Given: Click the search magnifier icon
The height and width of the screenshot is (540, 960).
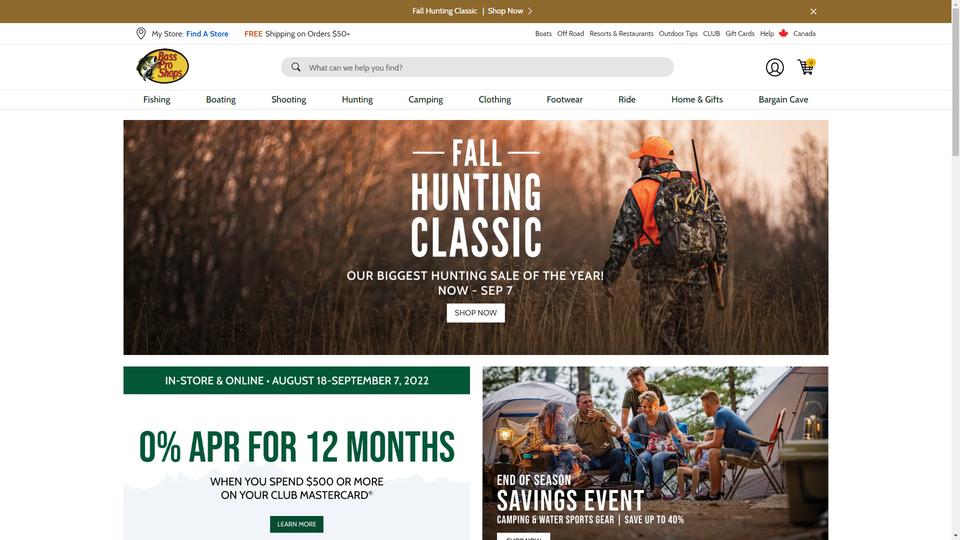Looking at the screenshot, I should coord(296,67).
